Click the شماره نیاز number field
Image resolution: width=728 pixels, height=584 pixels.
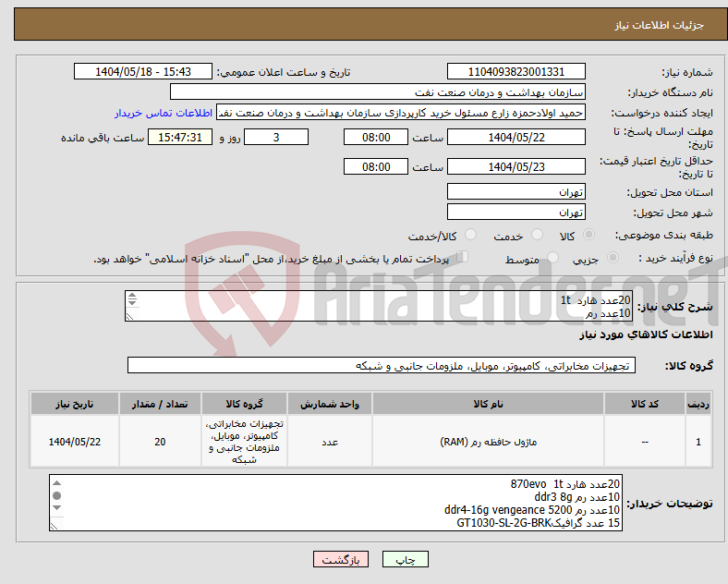pyautogui.click(x=516, y=71)
